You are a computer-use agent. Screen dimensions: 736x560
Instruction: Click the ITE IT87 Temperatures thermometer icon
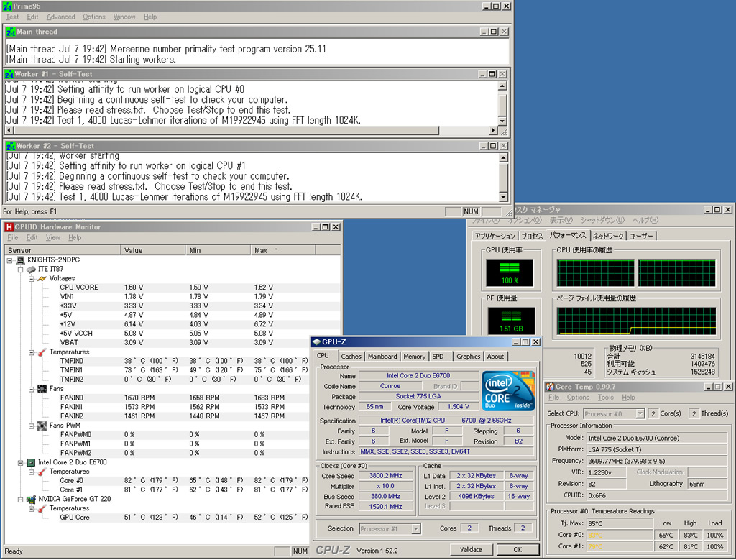click(x=42, y=352)
